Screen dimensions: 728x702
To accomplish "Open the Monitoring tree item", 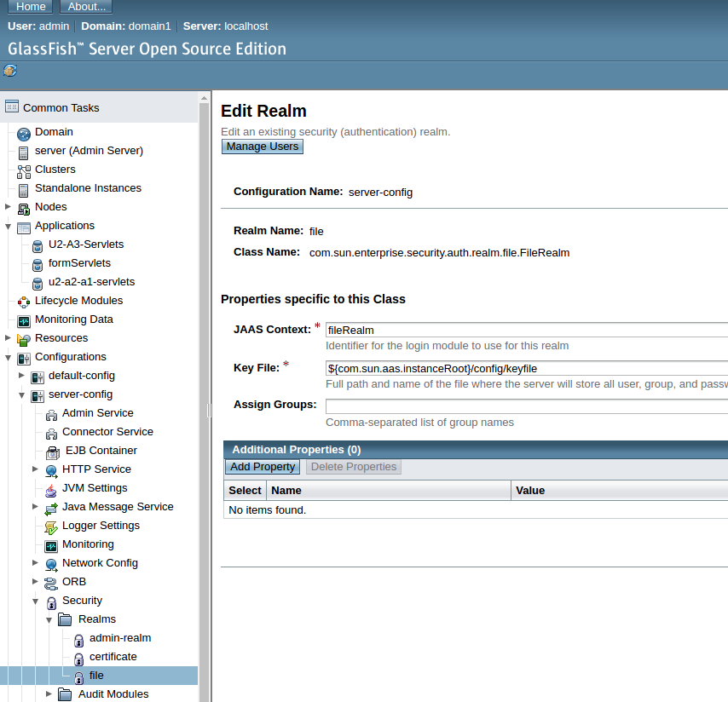I will (88, 544).
